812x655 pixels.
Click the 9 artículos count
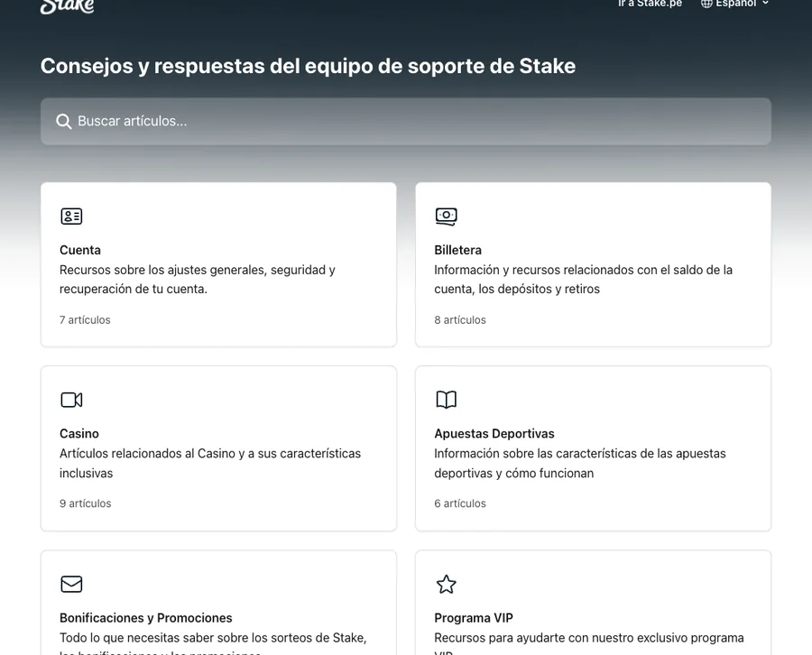86,503
